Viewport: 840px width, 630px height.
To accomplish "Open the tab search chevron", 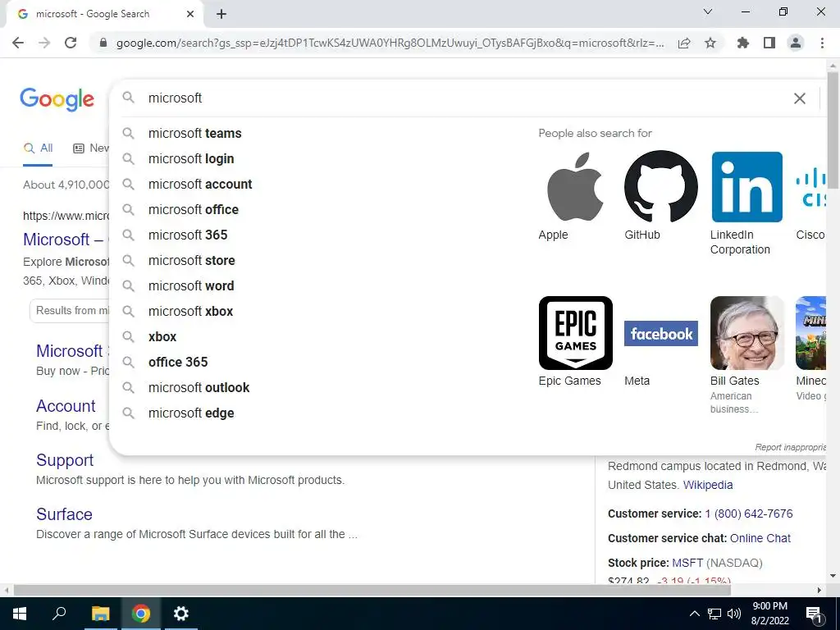I will [708, 11].
